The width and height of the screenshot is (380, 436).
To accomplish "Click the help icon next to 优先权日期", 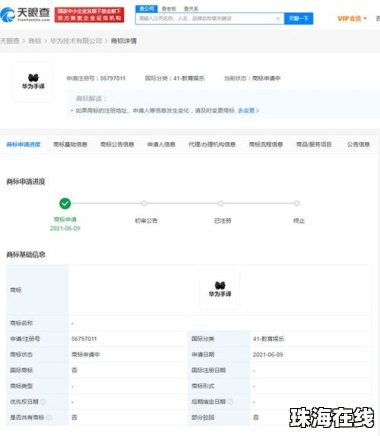I will point(43,401).
